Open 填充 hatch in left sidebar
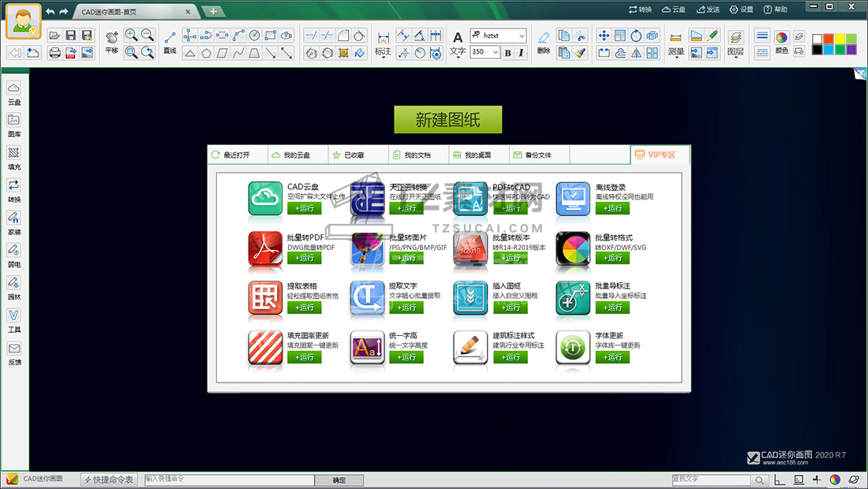Image resolution: width=868 pixels, height=489 pixels. click(14, 159)
